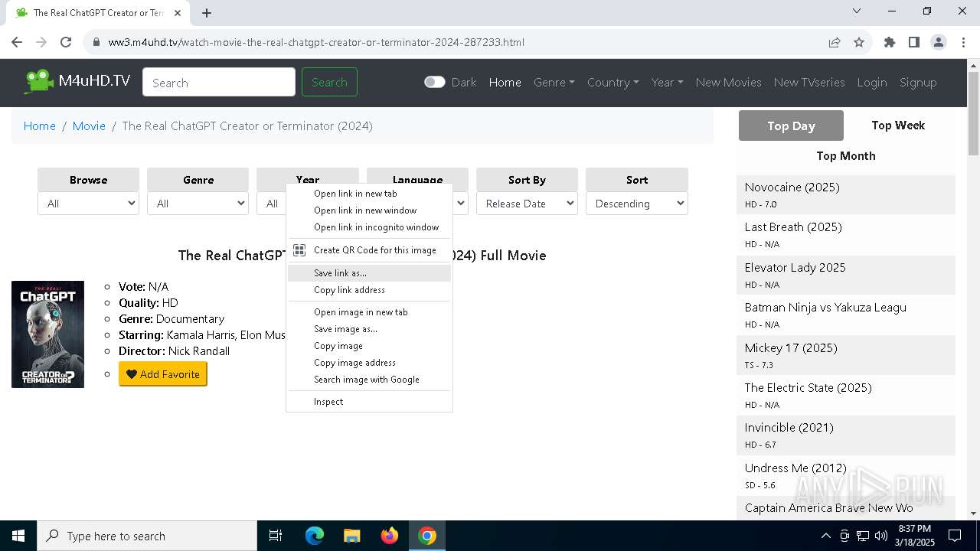
Task: Go back with browser back arrow
Action: coord(17,42)
